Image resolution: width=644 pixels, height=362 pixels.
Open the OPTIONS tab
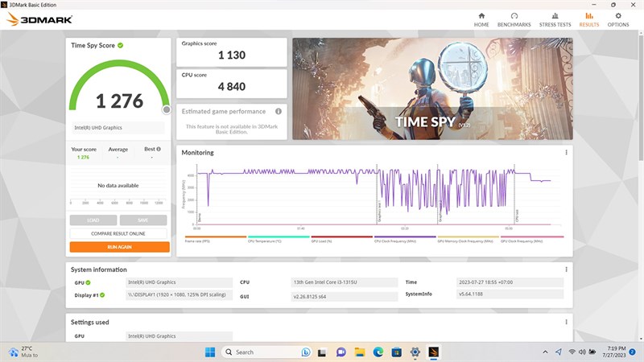coord(618,19)
